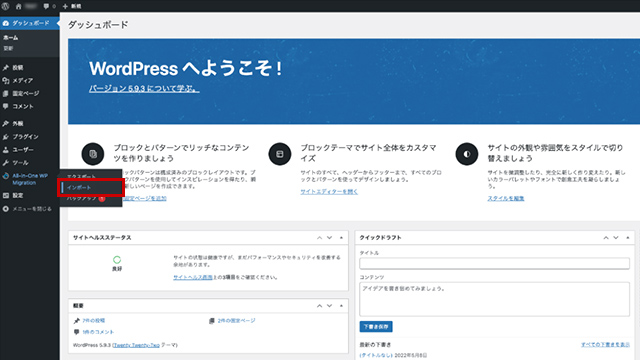Toggle the 概要 panel
Screen dimensions: 640x360
(341, 306)
